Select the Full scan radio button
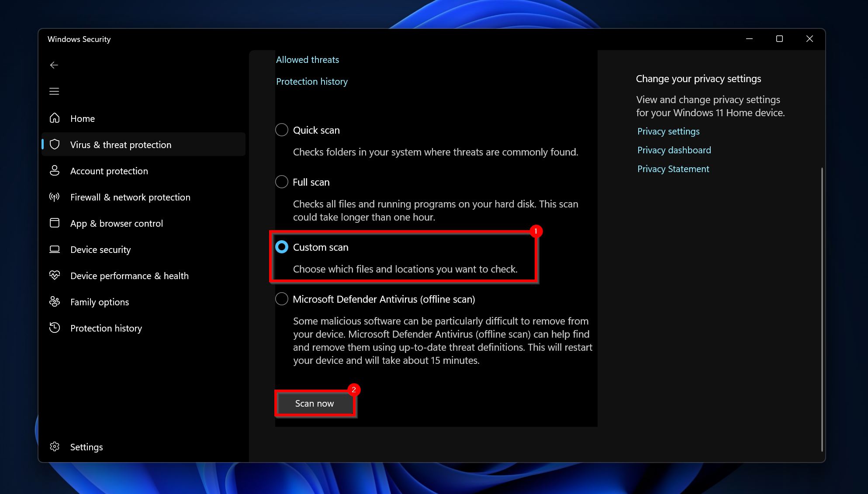 click(x=281, y=182)
